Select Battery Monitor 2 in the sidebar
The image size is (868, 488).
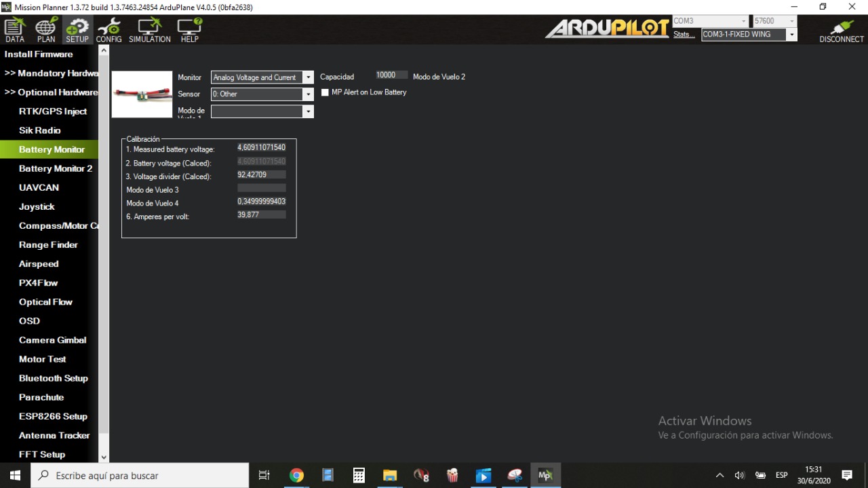pos(55,168)
